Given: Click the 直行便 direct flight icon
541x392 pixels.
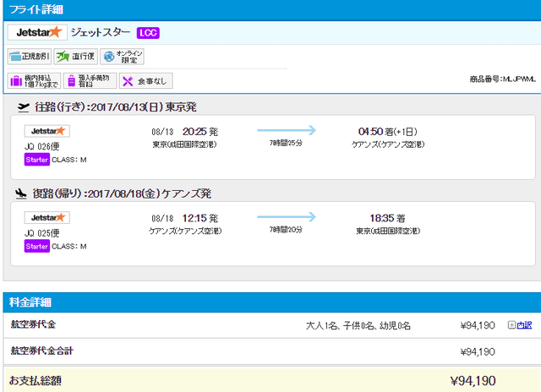Looking at the screenshot, I should point(76,57).
